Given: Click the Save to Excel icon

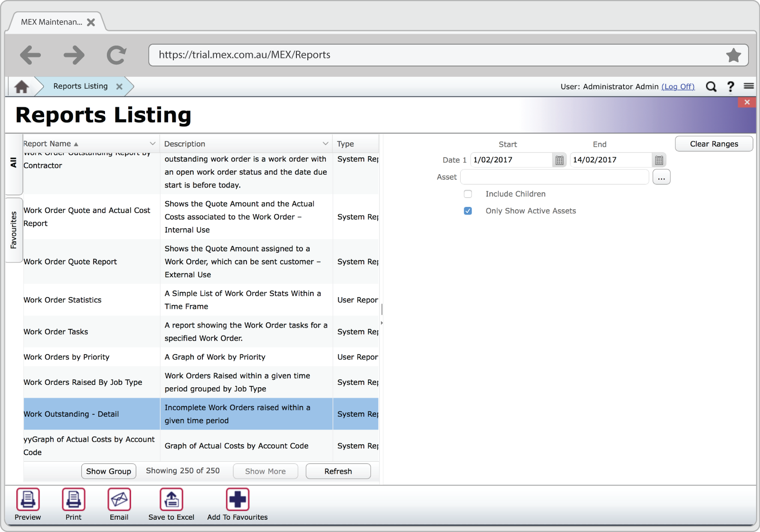Looking at the screenshot, I should [171, 499].
